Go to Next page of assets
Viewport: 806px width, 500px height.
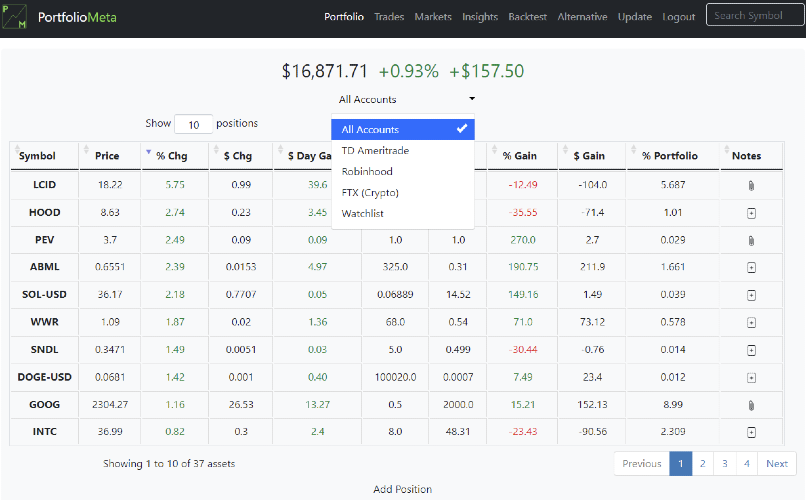coord(777,464)
